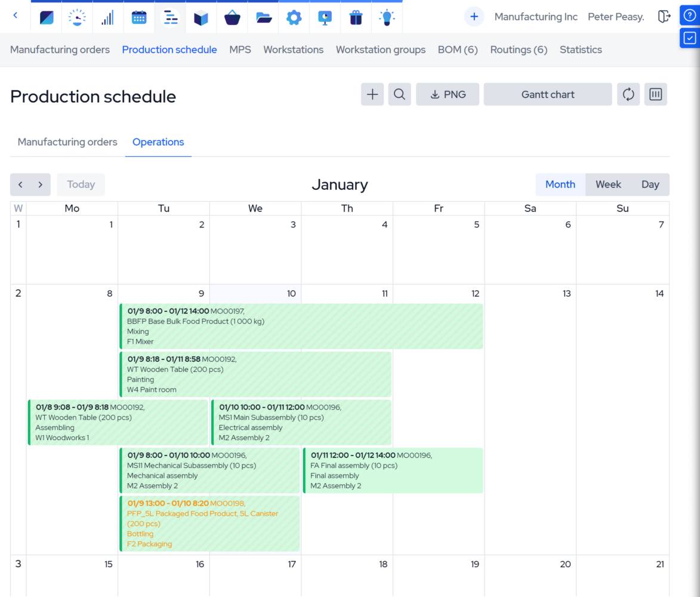Open the bar chart statistics icon
Viewport: 700px width, 597px height.
pos(107,17)
